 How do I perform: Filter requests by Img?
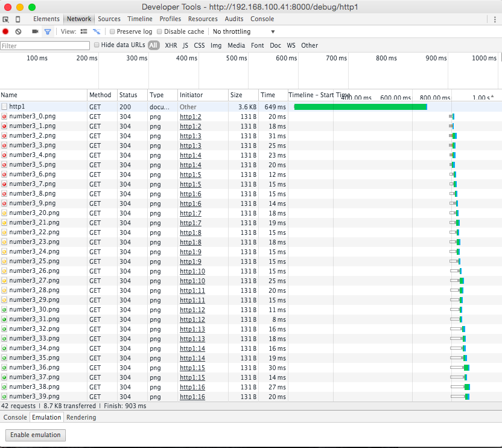[x=216, y=45]
